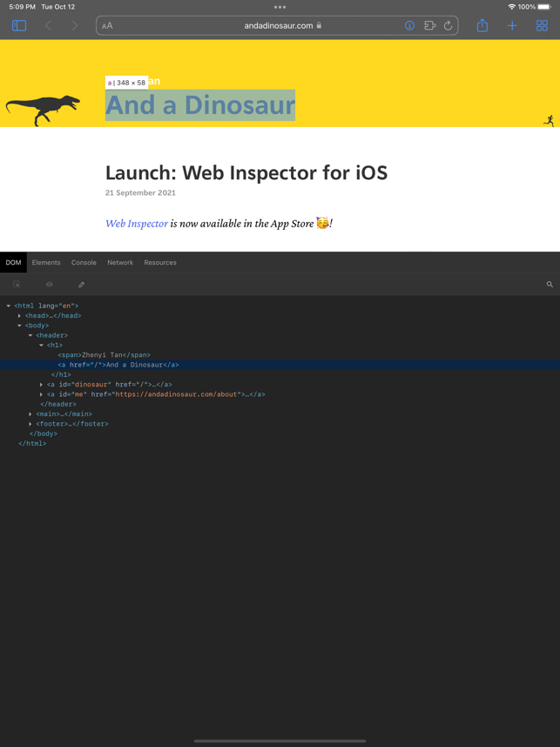Open the Share sheet
The image size is (560, 747).
(x=482, y=25)
